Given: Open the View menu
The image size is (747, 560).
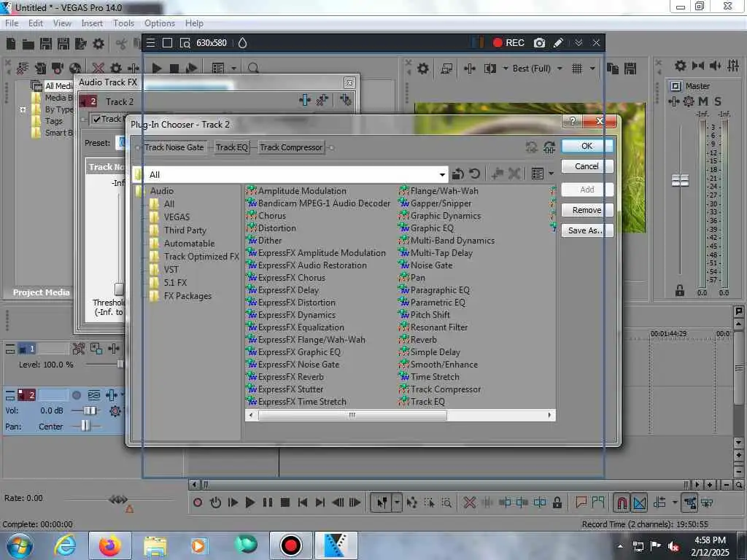Looking at the screenshot, I should [62, 23].
